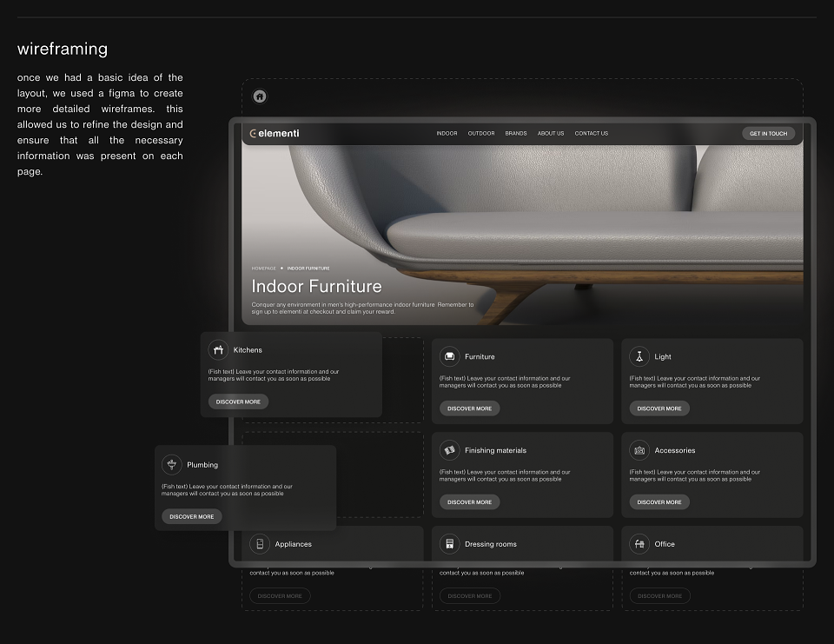The image size is (834, 644).
Task: Open the OUTDOOR navigation menu item
Action: point(481,134)
